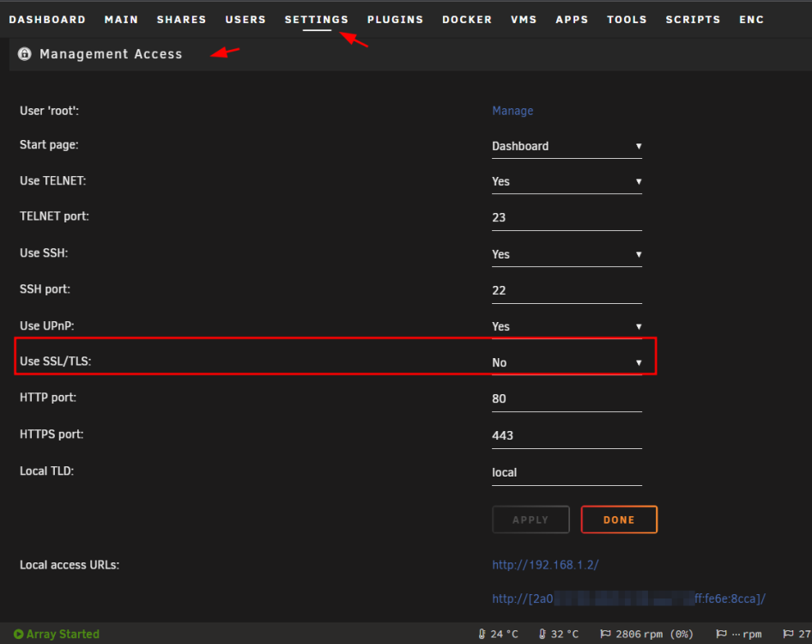
Task: Expand the Use TELNET dropdown
Action: click(567, 182)
